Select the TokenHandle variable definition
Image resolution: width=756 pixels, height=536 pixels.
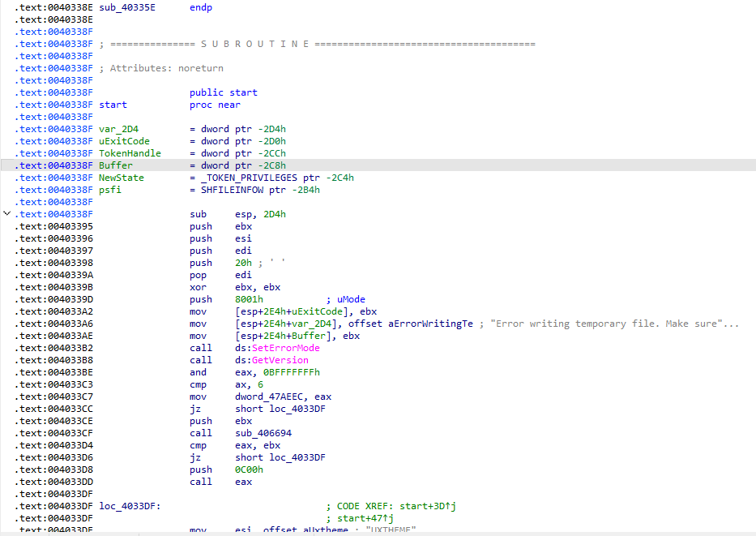click(x=130, y=153)
